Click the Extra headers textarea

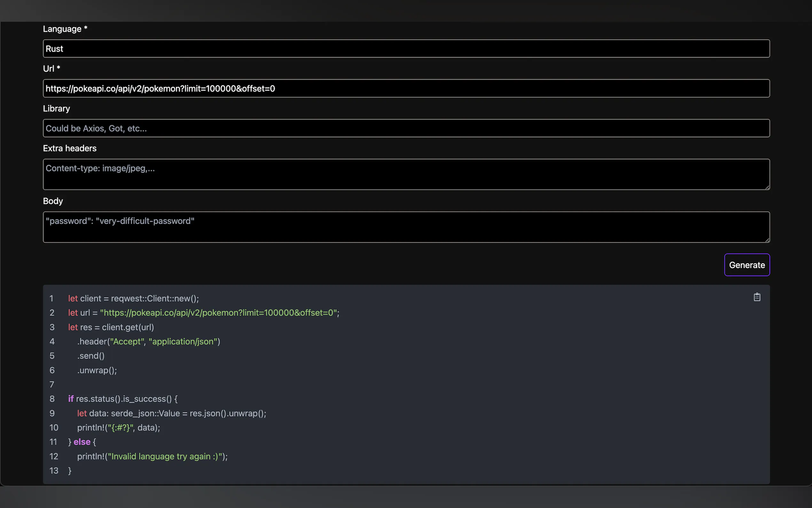tap(406, 174)
